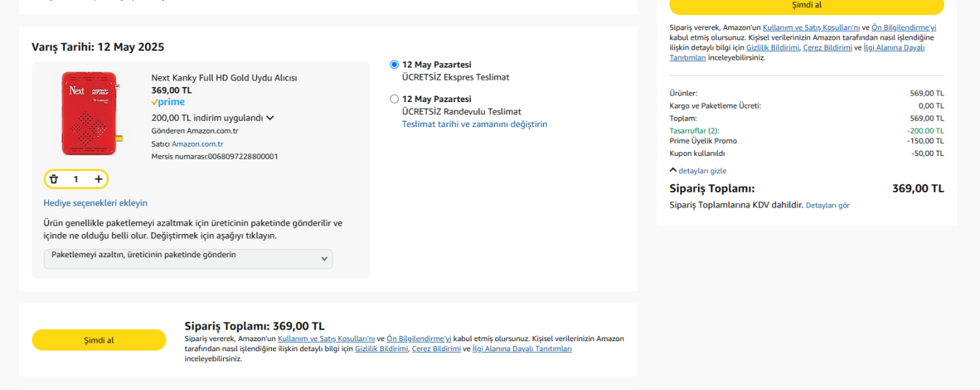
Task: Expand the 200,00 TL indirim uygulandı details
Action: 212,118
